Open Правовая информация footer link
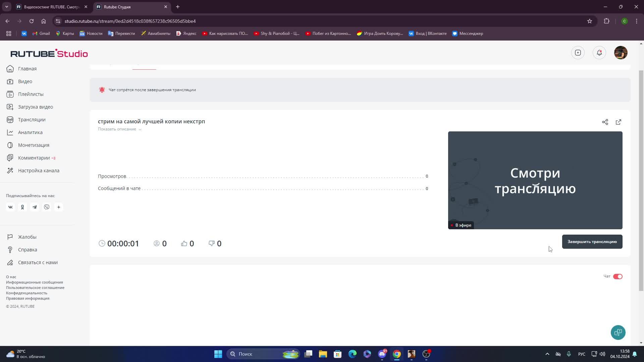Viewport: 644px width, 362px height. (28, 298)
